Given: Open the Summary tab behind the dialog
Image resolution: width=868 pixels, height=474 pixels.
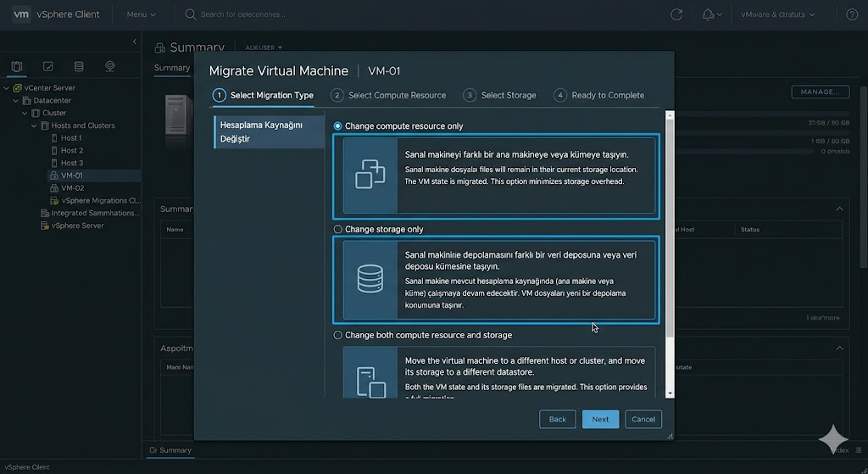Looking at the screenshot, I should (171, 68).
